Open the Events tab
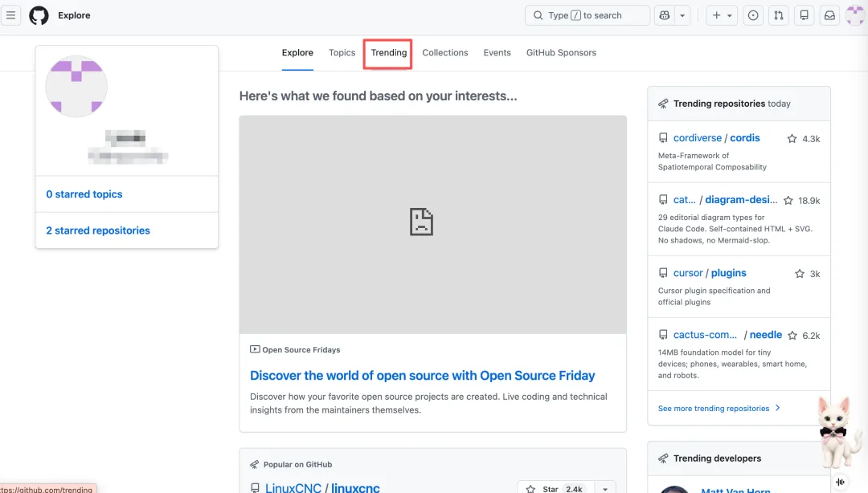Image resolution: width=868 pixels, height=493 pixels. pos(497,52)
